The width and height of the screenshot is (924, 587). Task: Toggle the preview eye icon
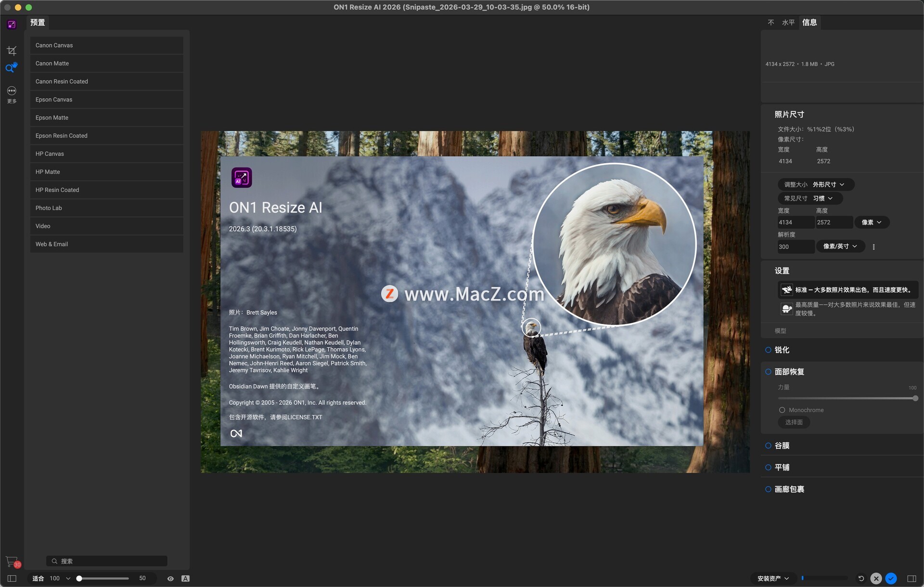[170, 578]
